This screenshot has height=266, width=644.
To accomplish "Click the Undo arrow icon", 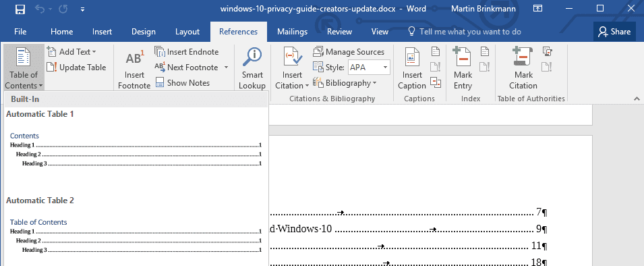I will [x=40, y=9].
